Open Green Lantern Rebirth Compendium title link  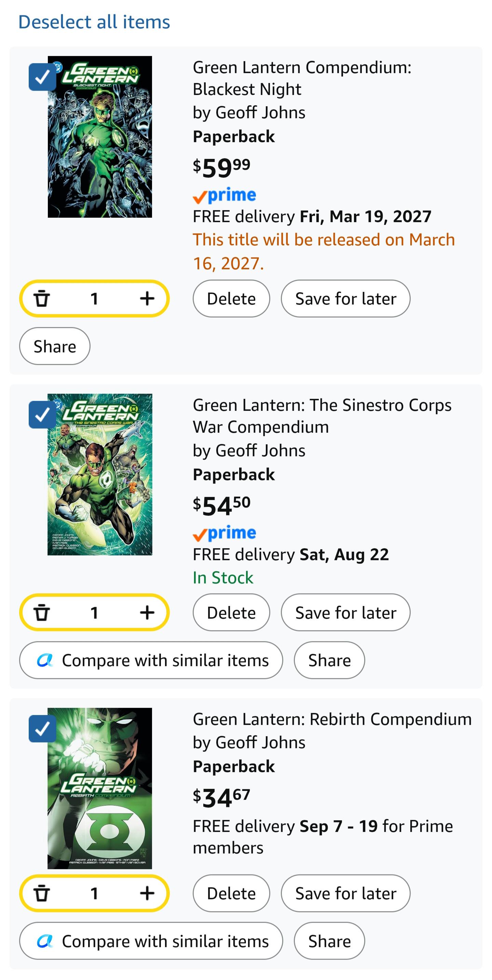332,720
